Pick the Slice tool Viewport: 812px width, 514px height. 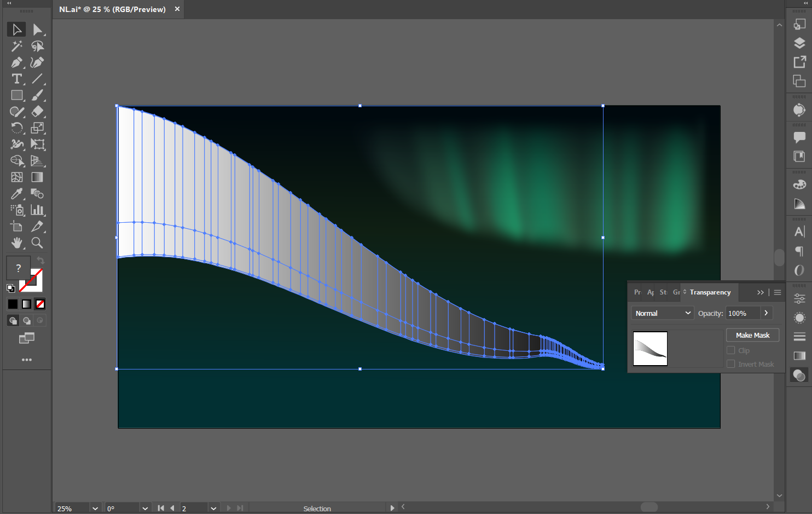coord(37,227)
